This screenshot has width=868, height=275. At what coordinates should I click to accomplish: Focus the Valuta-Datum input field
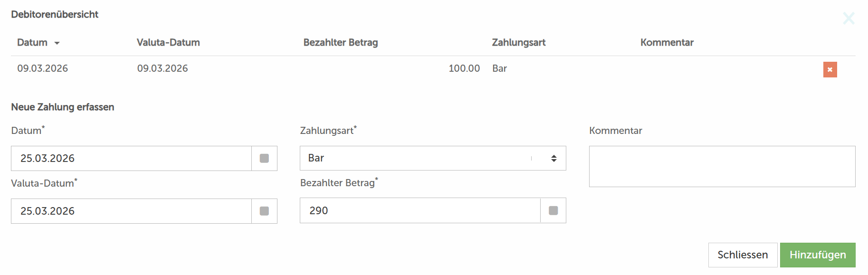point(131,211)
